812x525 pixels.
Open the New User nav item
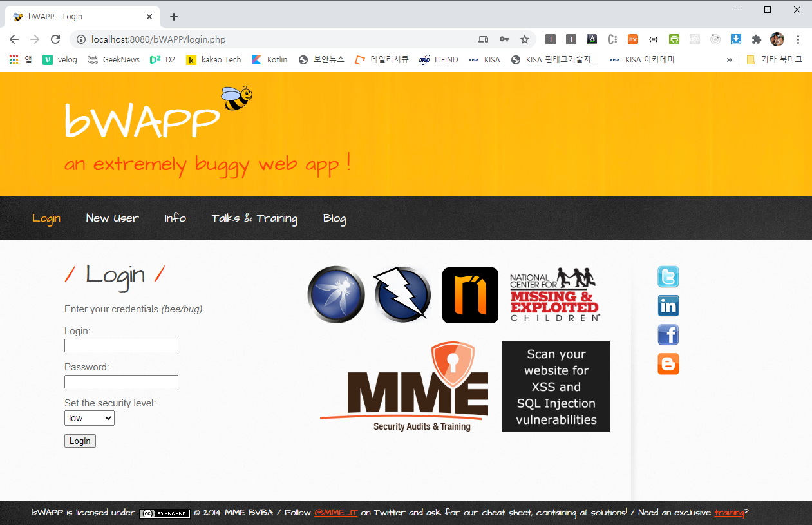click(x=113, y=218)
